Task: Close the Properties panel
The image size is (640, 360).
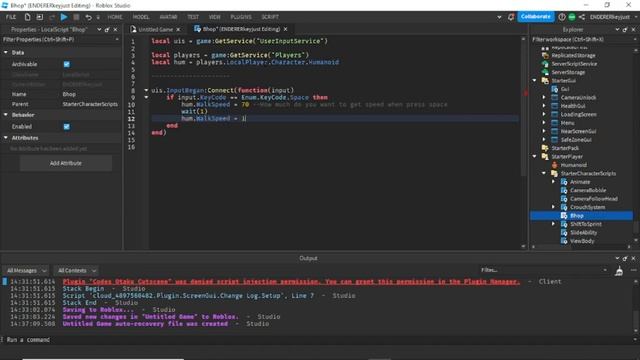Action: pos(116,30)
